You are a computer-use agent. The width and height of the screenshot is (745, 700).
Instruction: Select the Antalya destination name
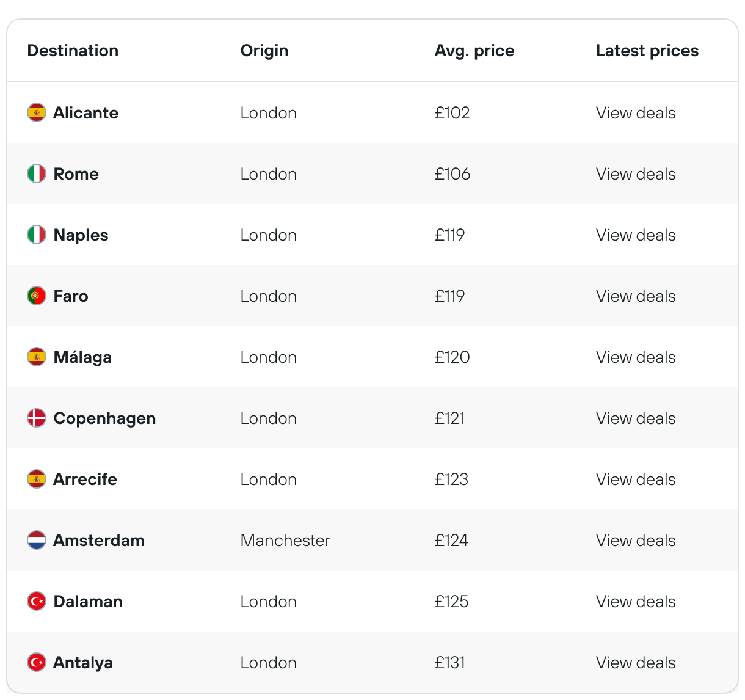83,663
